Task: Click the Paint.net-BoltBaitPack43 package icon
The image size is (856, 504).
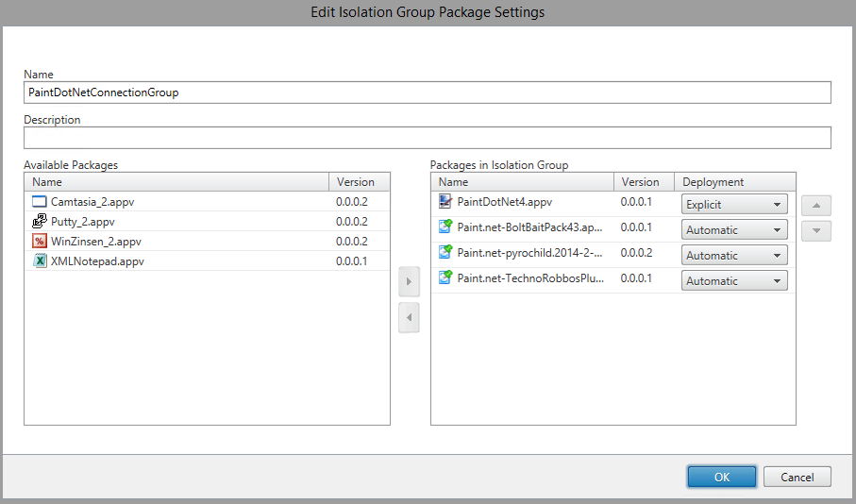Action: [445, 227]
